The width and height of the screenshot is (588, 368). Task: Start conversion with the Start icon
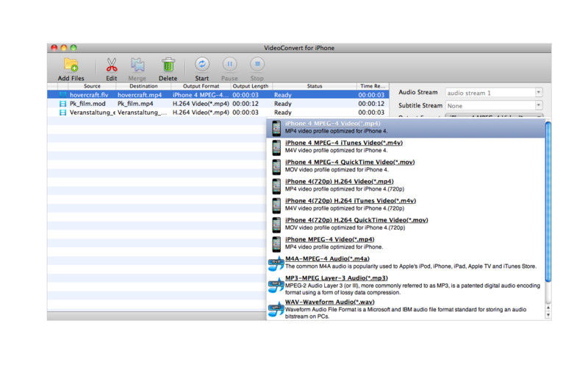pos(202,64)
